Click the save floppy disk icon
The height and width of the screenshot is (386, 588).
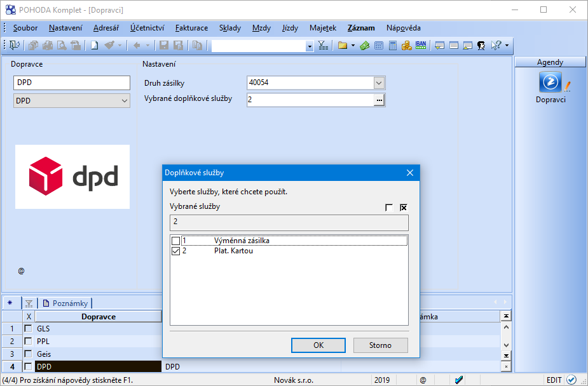[x=164, y=46]
